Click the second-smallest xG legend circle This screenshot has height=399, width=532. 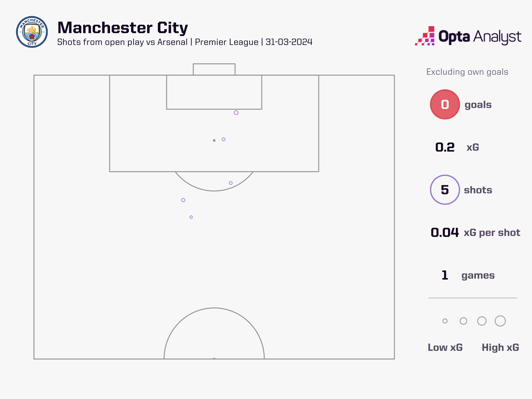click(x=463, y=321)
